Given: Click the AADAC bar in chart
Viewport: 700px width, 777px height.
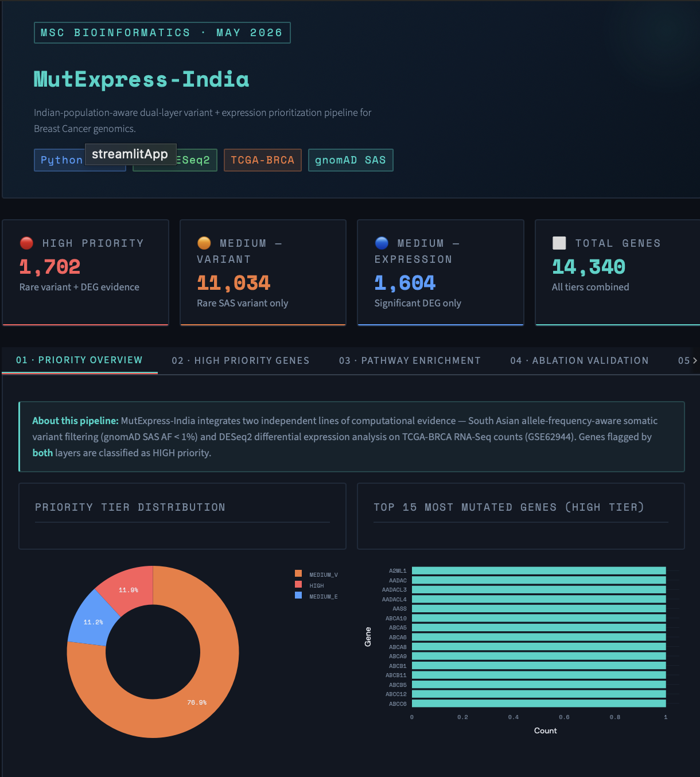Looking at the screenshot, I should pos(539,580).
